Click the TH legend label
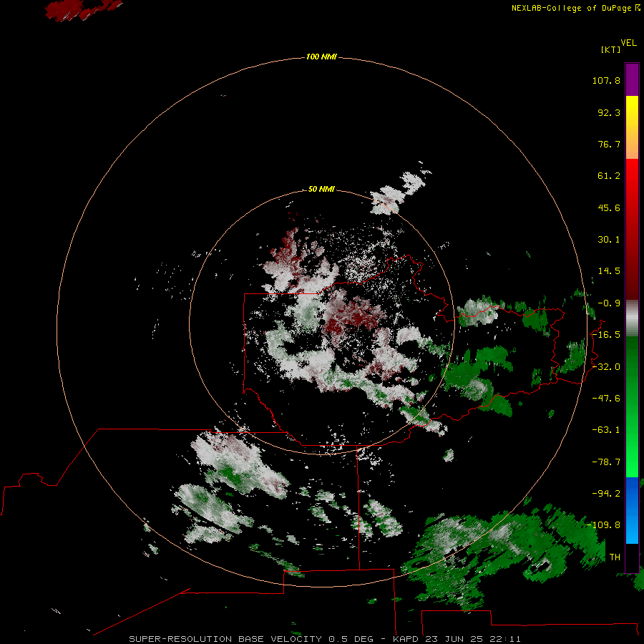 tap(615, 557)
